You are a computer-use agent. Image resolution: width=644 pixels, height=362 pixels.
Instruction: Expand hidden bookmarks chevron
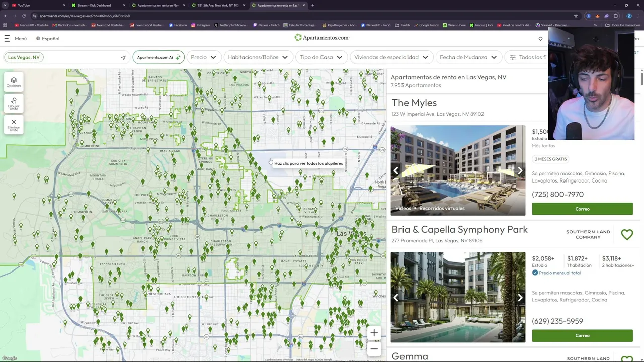click(x=595, y=25)
